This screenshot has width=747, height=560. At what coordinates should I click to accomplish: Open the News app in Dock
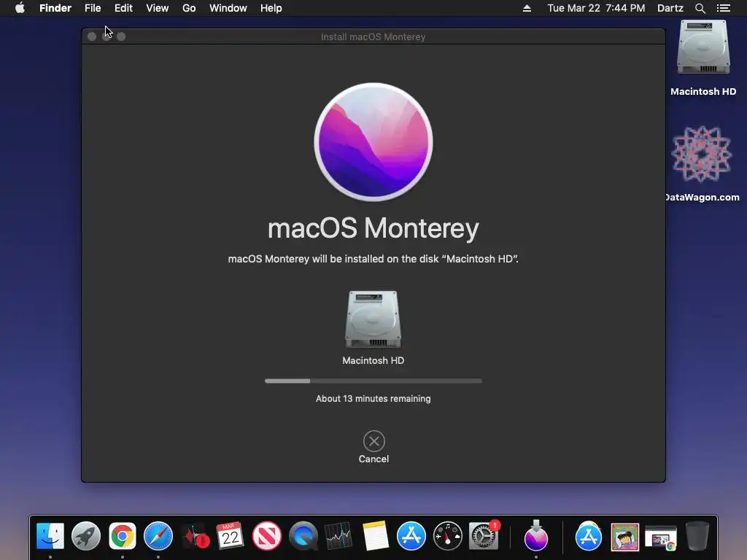point(267,536)
